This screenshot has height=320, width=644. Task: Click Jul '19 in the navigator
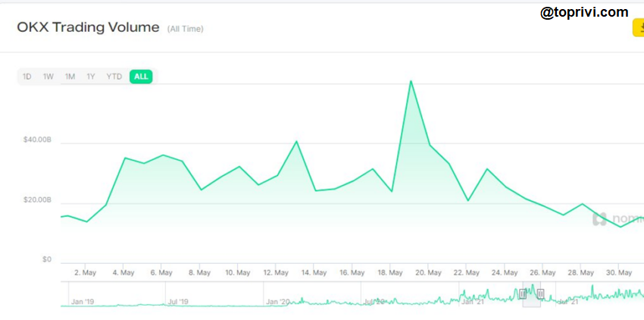click(178, 302)
